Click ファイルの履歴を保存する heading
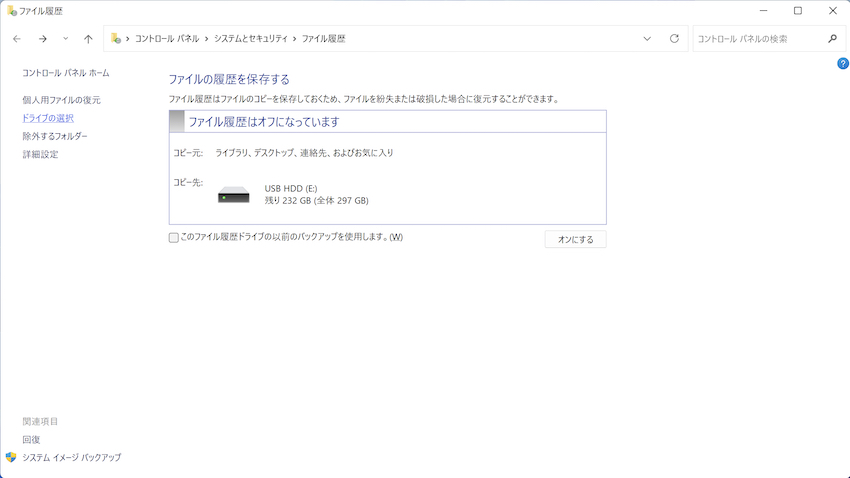850x478 pixels. coord(229,79)
